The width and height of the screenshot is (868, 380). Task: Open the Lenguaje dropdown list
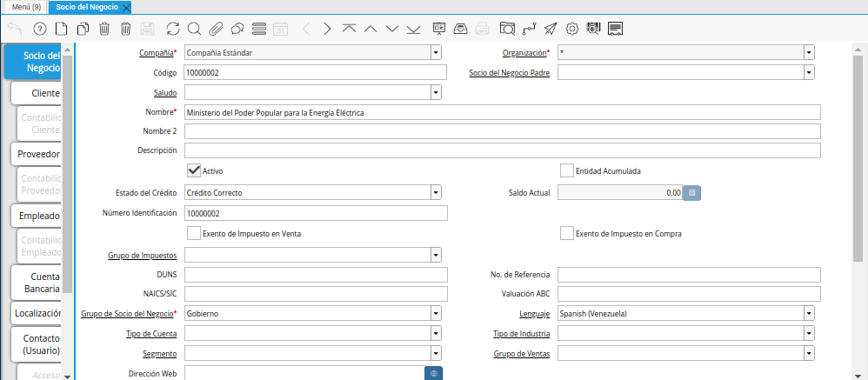pos(809,313)
